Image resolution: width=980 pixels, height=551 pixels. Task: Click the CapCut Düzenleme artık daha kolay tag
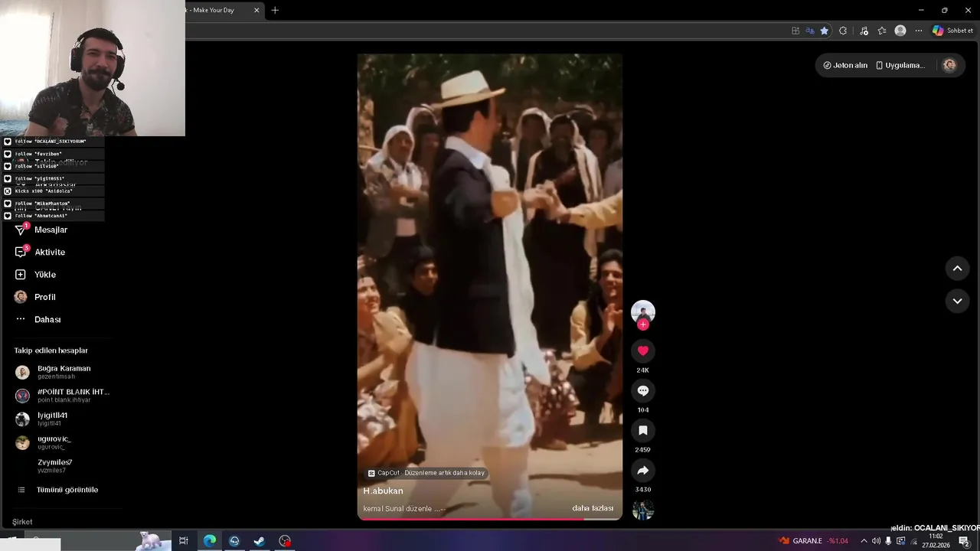426,473
